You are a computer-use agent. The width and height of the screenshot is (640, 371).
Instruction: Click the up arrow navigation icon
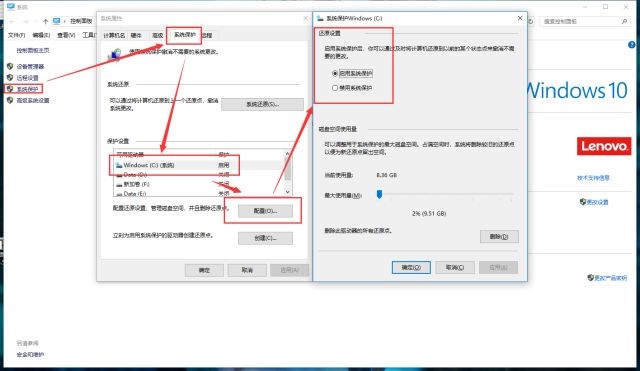45,21
